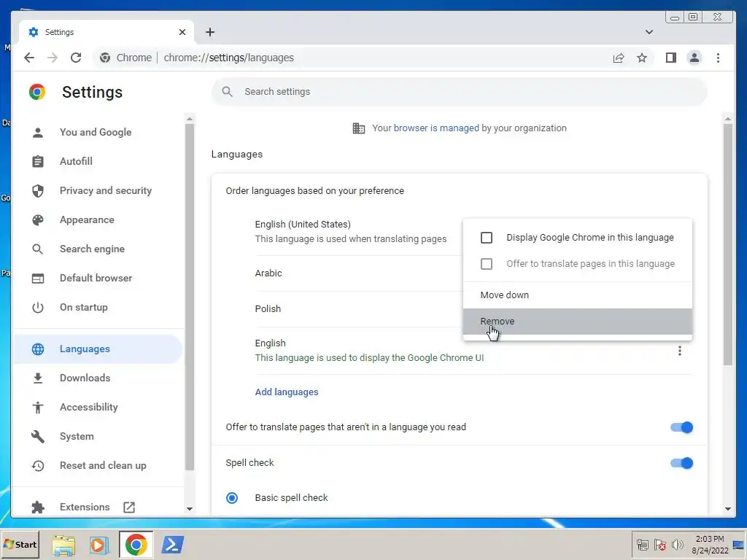747x560 pixels.
Task: Open the profile avatar button
Action: [x=694, y=58]
